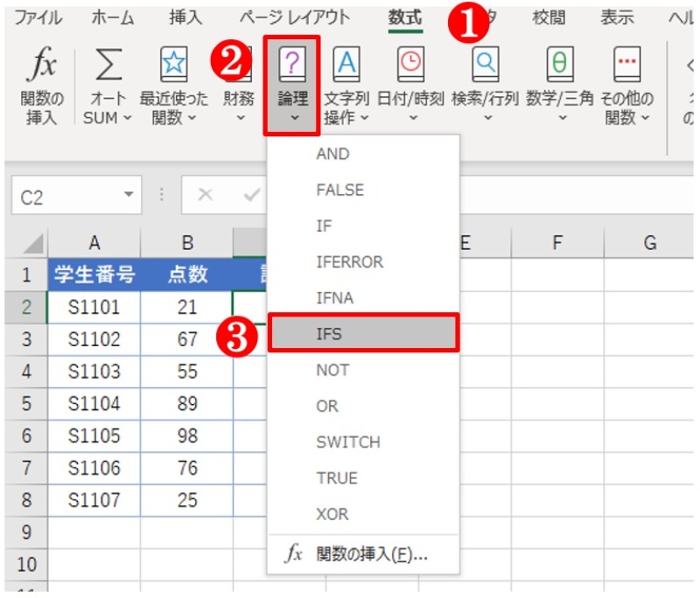Open Lookup/Reference (検索/行列) functions icon

(485, 66)
